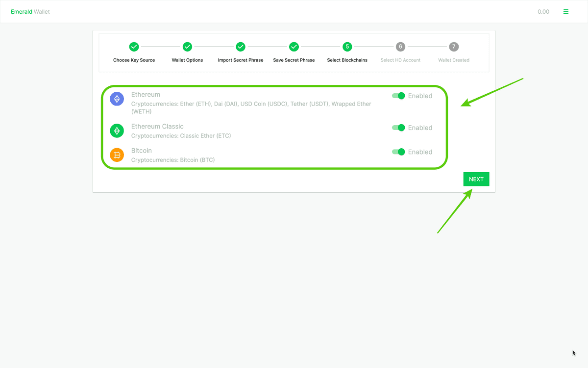Select the Bitcoin orange icon
This screenshot has height=368, width=588.
click(x=117, y=155)
